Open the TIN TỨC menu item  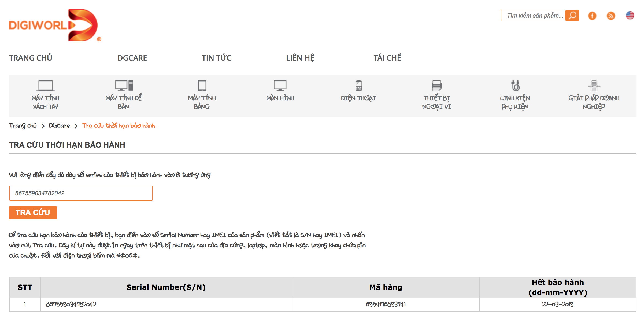(x=216, y=58)
